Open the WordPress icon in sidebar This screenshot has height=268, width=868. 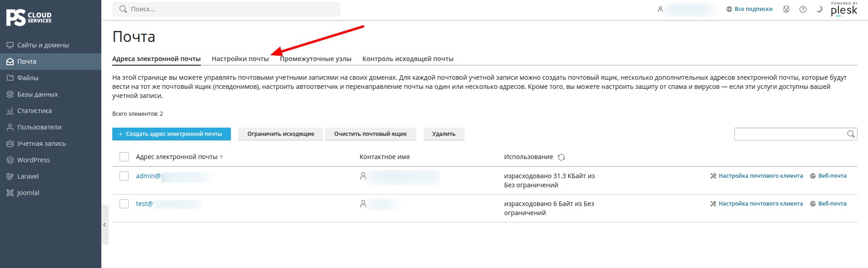[10, 160]
